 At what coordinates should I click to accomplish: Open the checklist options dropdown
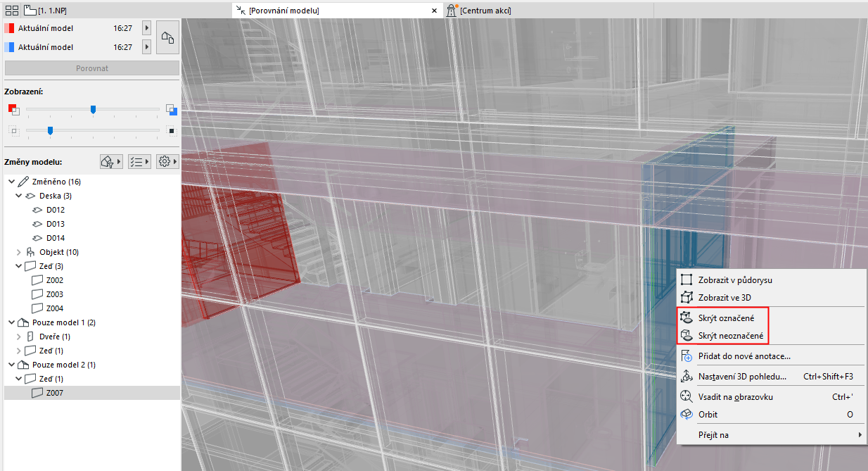click(x=138, y=162)
